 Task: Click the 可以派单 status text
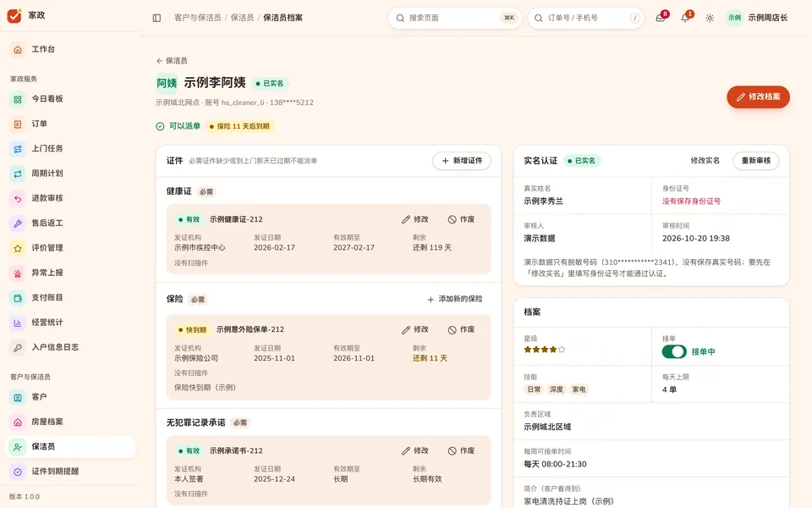[185, 126]
